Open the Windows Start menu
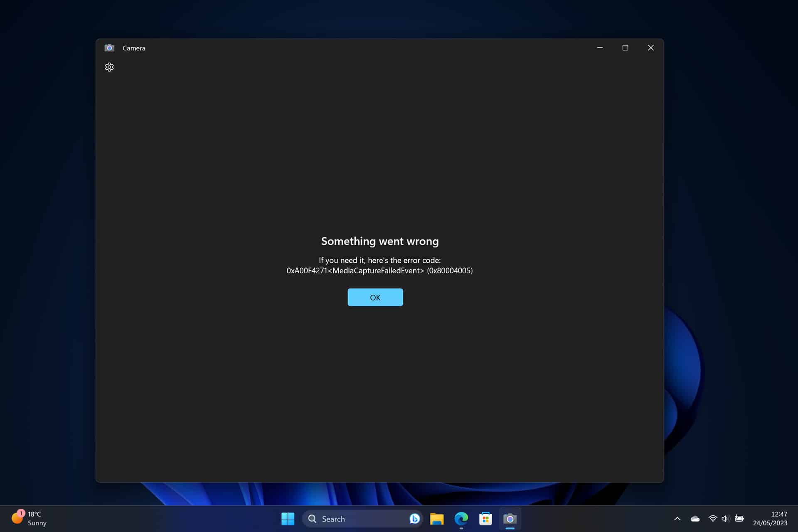This screenshot has width=798, height=532. tap(288, 519)
